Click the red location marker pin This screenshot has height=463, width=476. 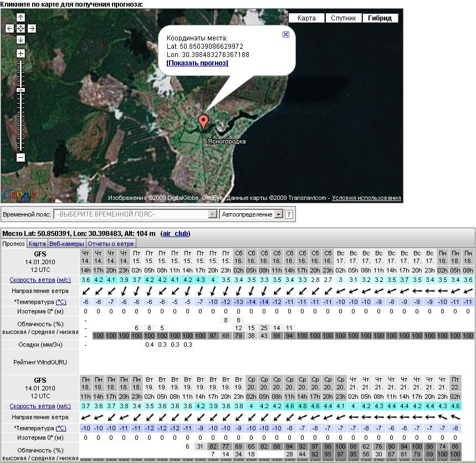tap(203, 121)
